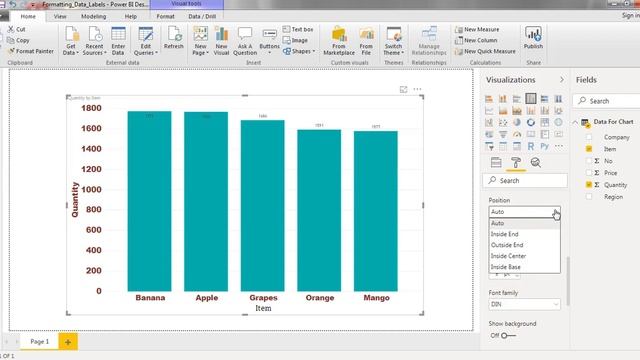Open chart More options ellipsis
Viewport: 640px width, 360px height.
click(x=417, y=89)
